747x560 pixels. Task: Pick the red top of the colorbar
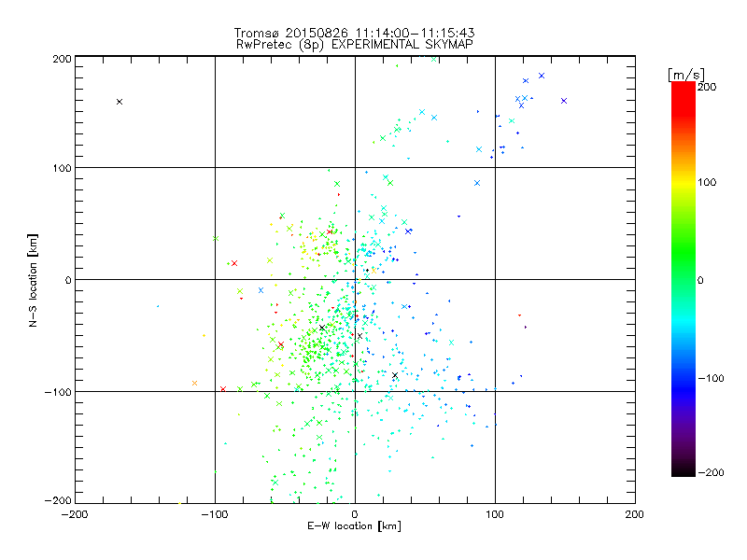(x=684, y=87)
